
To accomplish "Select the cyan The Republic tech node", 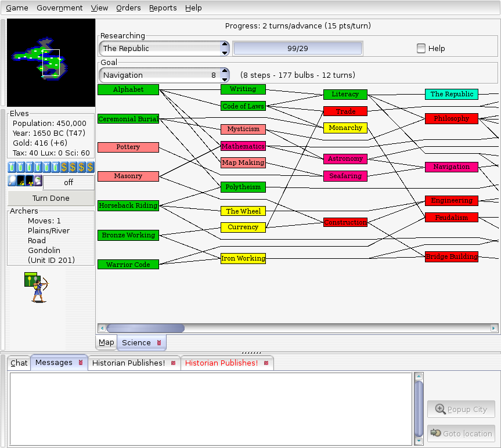I will 452,94.
